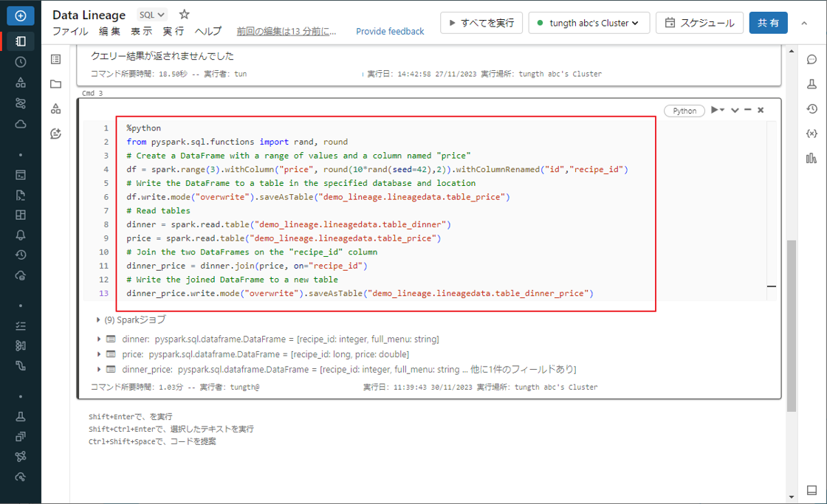Click the Provide feedback link

[x=390, y=32]
